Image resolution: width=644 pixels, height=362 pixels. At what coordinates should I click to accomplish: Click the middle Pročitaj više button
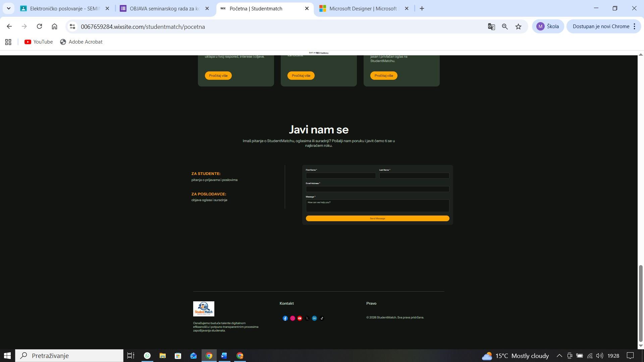tap(301, 76)
